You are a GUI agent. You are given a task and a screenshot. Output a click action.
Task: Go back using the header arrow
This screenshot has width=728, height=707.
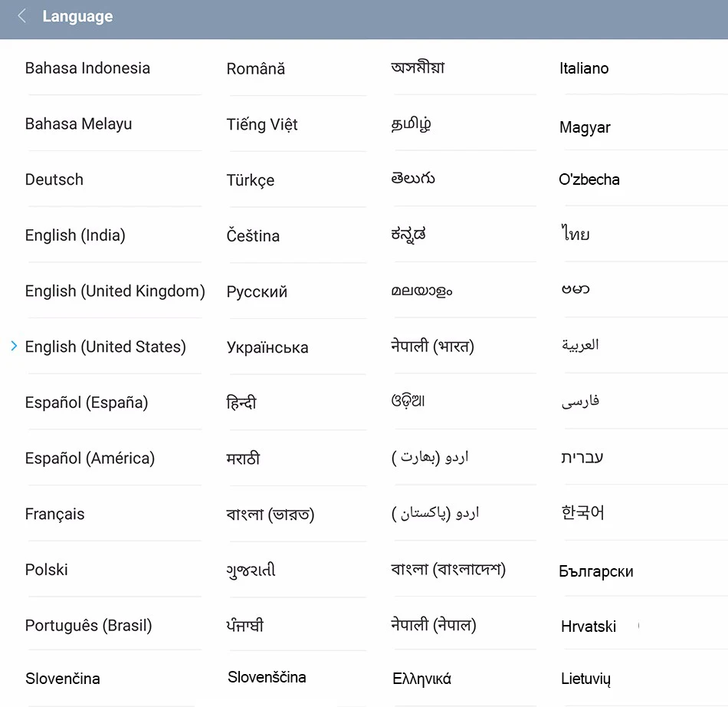pos(21,16)
